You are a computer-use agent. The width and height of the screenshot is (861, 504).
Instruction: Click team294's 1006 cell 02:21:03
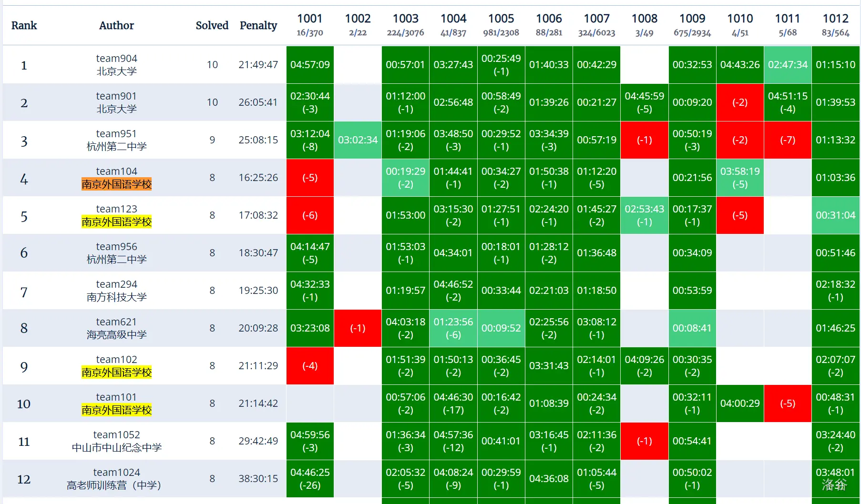point(549,291)
